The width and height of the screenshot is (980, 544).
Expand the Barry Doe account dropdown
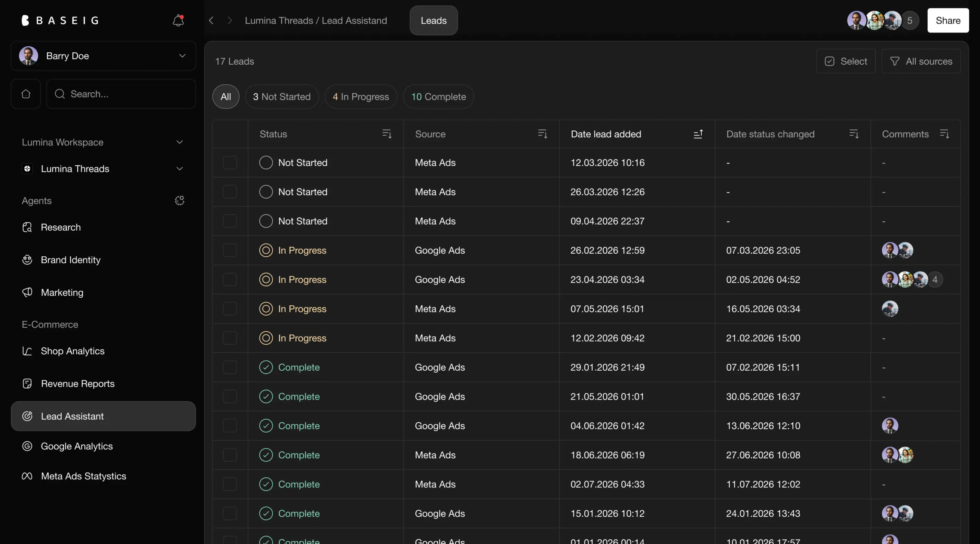pyautogui.click(x=182, y=56)
